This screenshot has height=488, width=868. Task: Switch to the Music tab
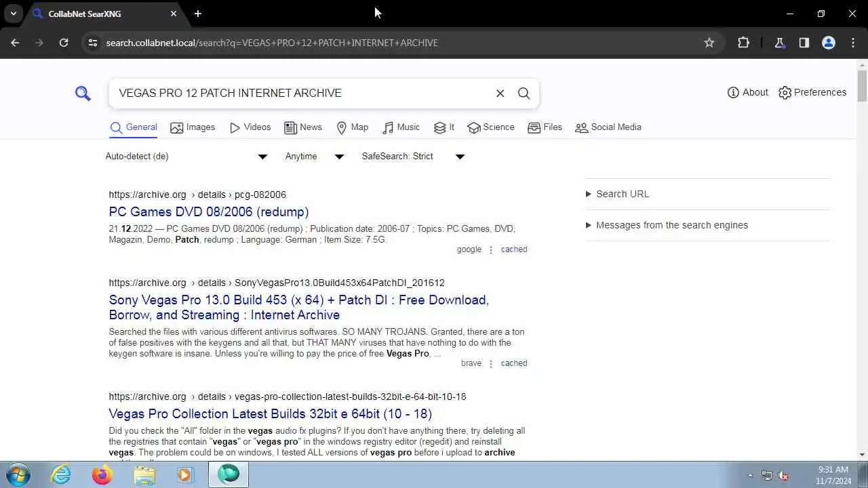[401, 127]
